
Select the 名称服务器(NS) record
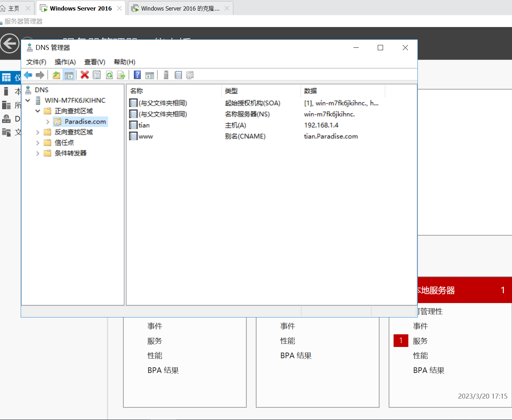coord(247,114)
